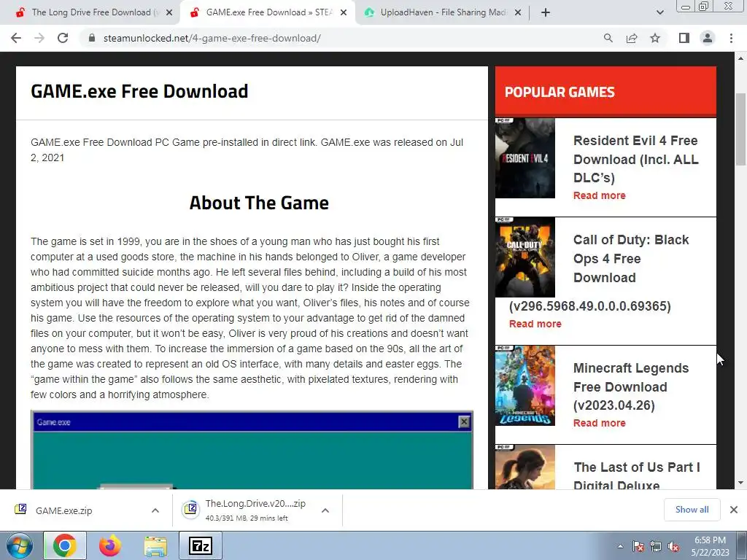
Task: Open the Resident Evil 4 cover thumbnail
Action: (525, 158)
